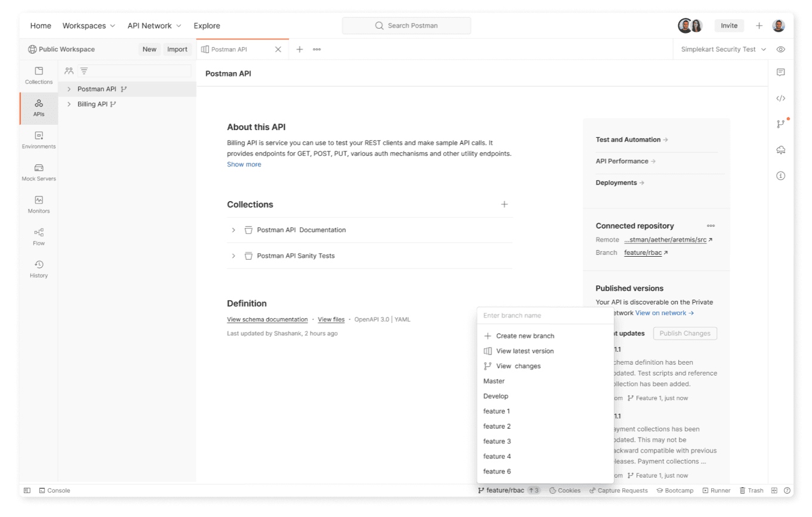Open the source control branch icon at right
Image resolution: width=812 pixels, height=517 pixels.
[x=780, y=124]
